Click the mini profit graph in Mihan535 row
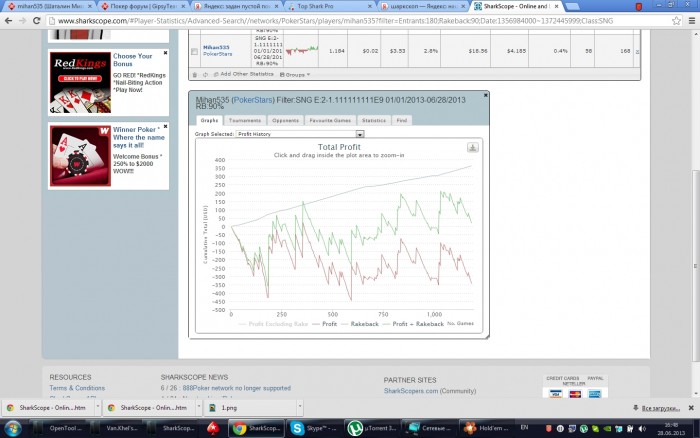Screen dimensions: 700x438 (x=302, y=50)
